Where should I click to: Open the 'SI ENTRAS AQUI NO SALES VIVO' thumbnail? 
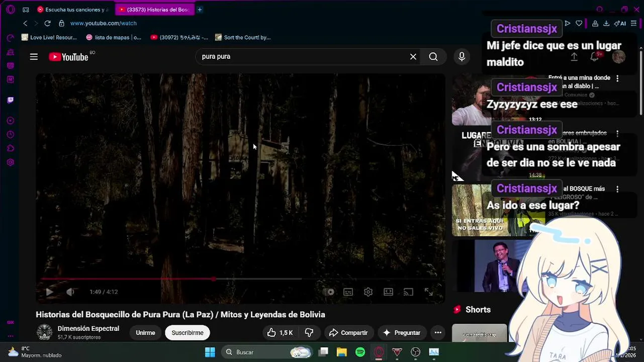click(498, 210)
